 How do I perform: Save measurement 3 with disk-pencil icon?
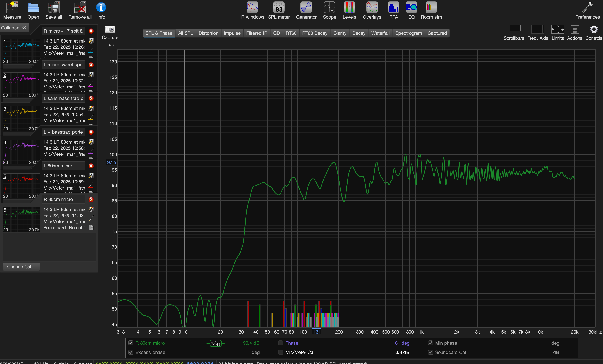(x=91, y=108)
